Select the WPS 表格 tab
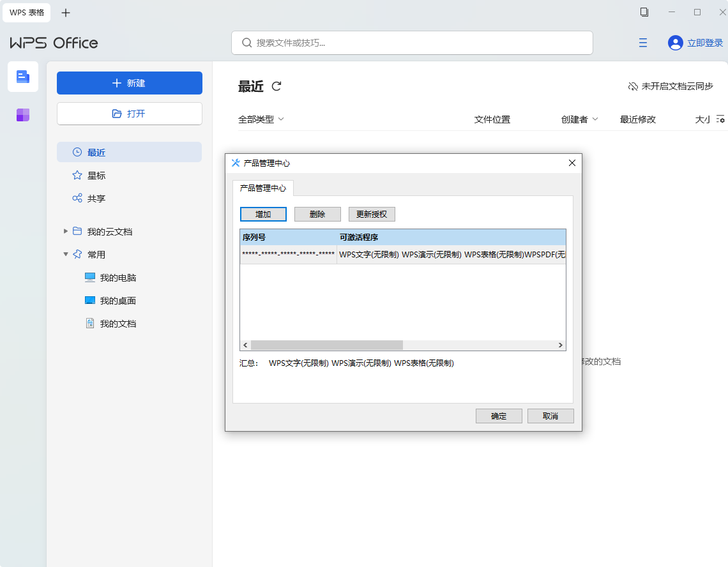Image resolution: width=728 pixels, height=567 pixels. [x=26, y=13]
